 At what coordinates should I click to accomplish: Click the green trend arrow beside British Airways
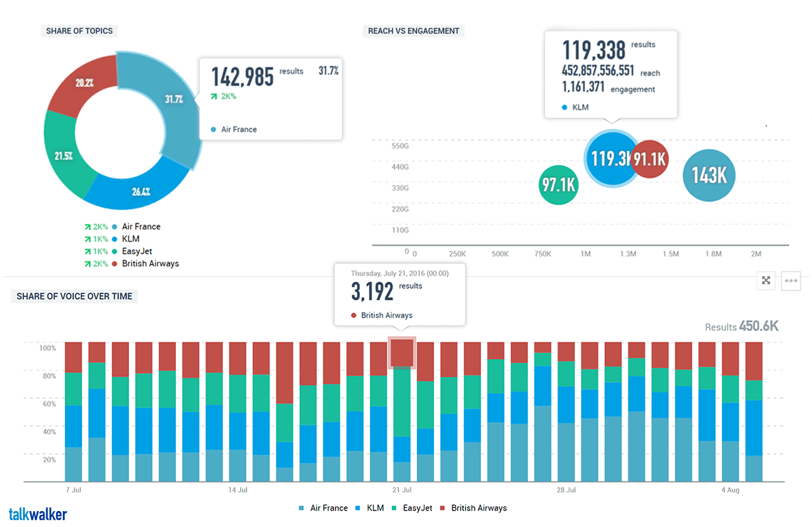pos(88,263)
